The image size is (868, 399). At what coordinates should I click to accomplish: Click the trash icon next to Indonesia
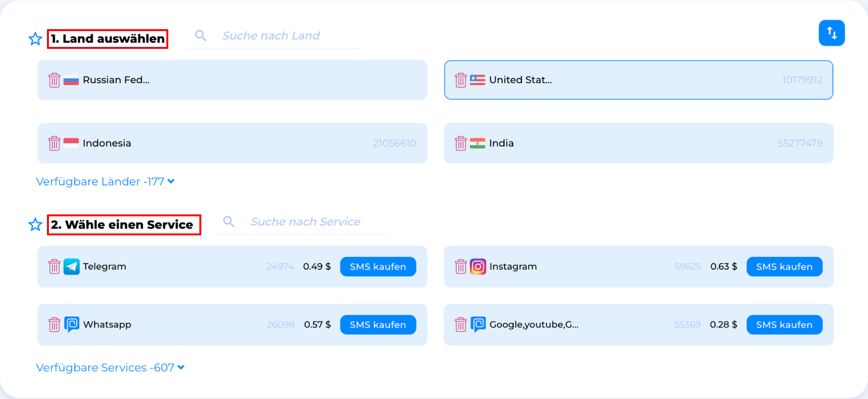click(x=55, y=143)
